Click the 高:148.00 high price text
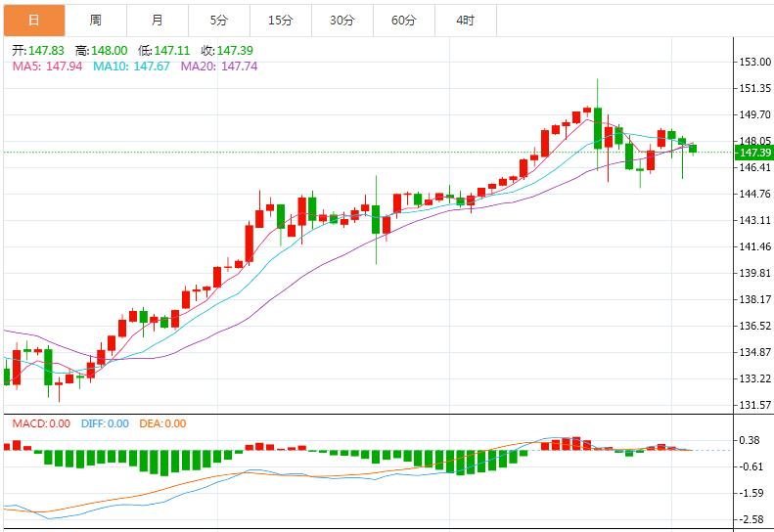The image size is (774, 532). pyautogui.click(x=101, y=50)
